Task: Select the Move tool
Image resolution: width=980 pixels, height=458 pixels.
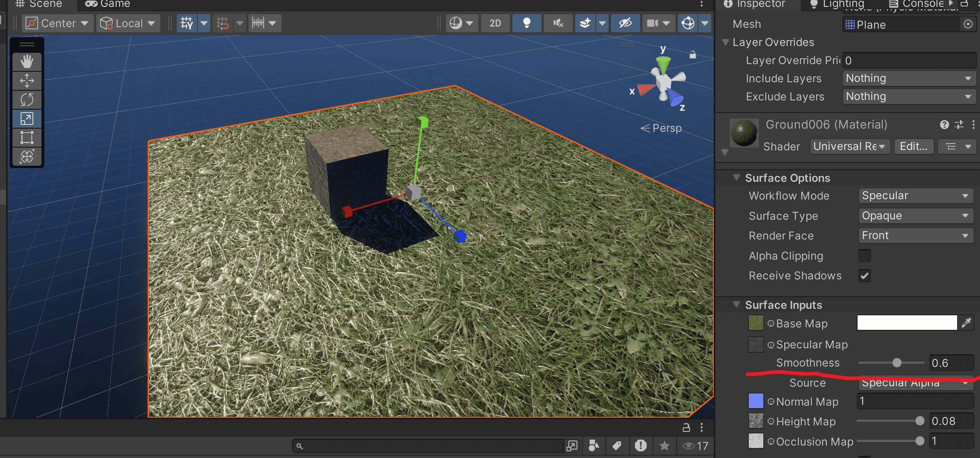Action: click(x=27, y=81)
